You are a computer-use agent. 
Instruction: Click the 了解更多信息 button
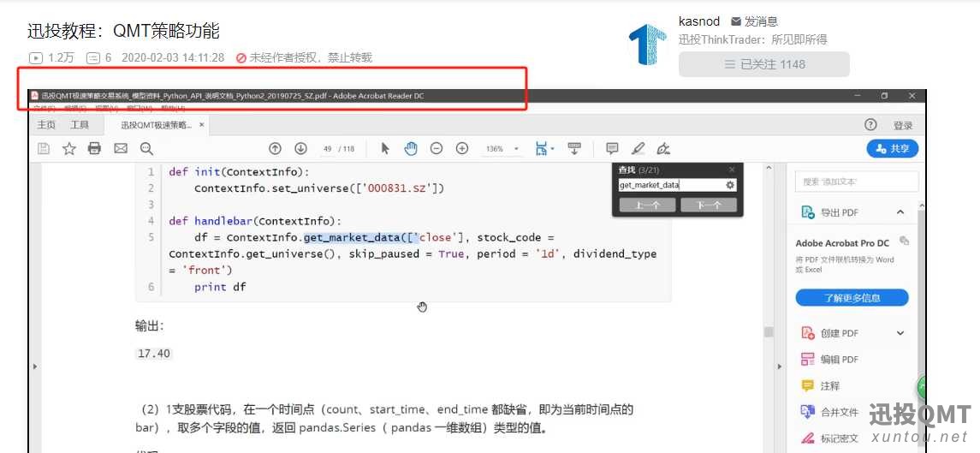click(x=852, y=298)
